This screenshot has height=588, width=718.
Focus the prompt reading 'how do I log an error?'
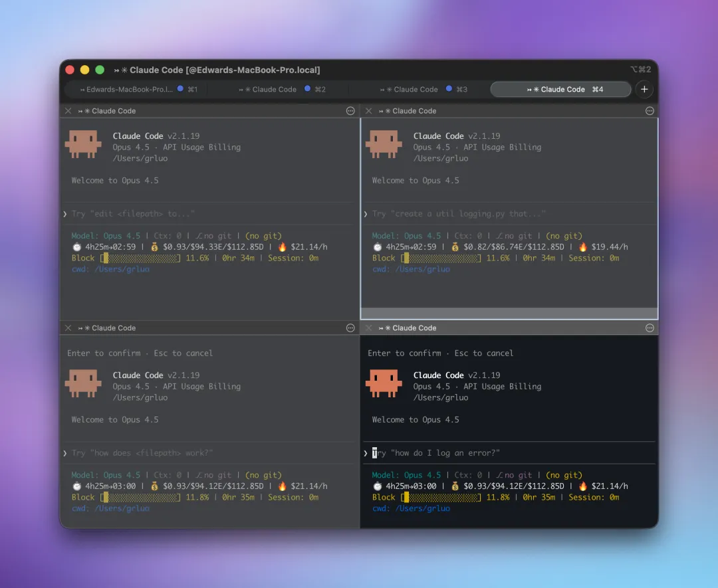pos(509,453)
